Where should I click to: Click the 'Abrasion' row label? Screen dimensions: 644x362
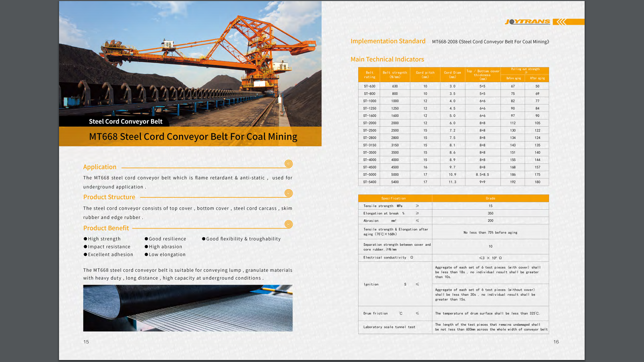point(371,221)
